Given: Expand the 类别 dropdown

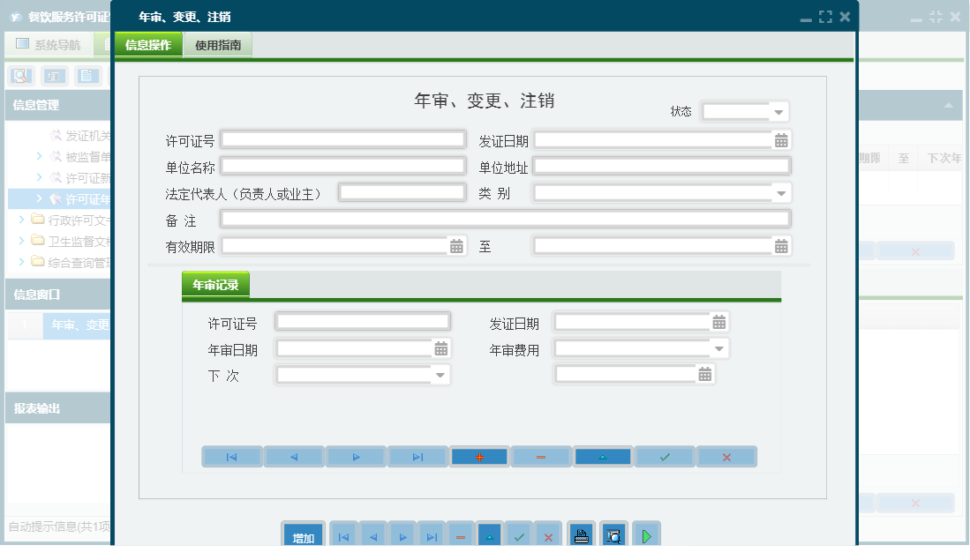Looking at the screenshot, I should pyautogui.click(x=780, y=193).
